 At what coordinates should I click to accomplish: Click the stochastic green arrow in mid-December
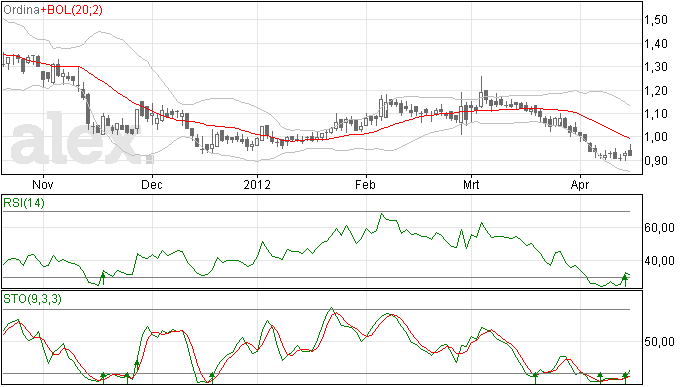212,378
